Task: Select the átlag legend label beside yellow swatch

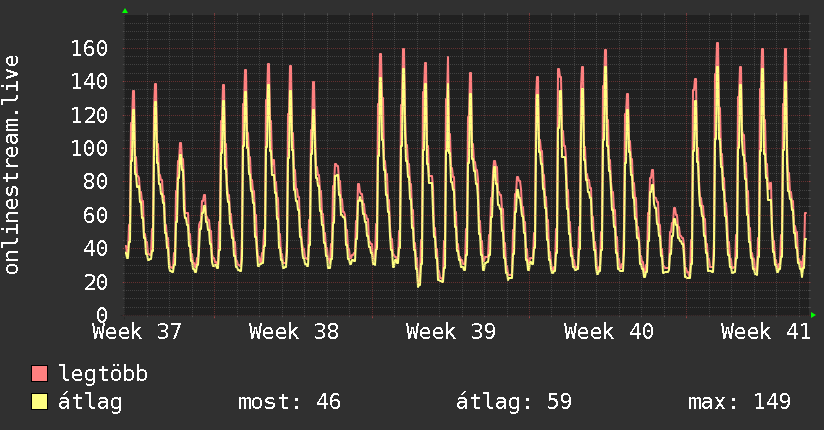Action: 90,402
